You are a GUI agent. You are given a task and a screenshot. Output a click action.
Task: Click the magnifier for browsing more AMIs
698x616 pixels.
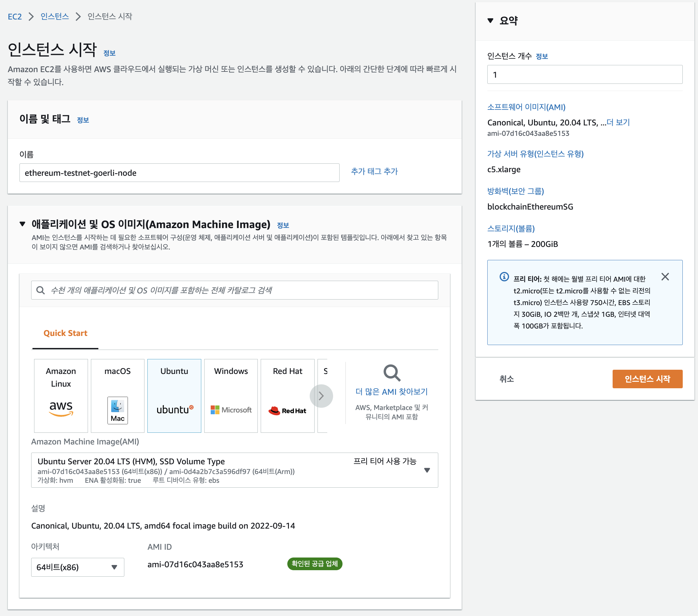pyautogui.click(x=391, y=373)
